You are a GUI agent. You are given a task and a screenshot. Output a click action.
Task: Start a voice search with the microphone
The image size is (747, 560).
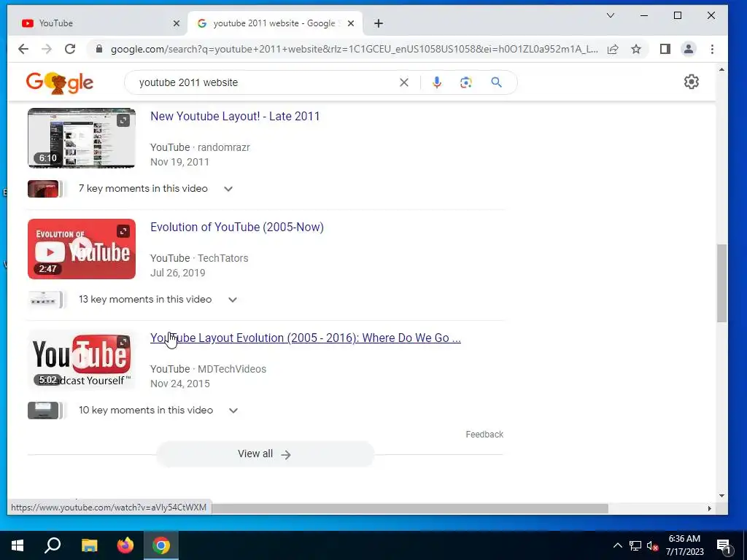click(437, 82)
